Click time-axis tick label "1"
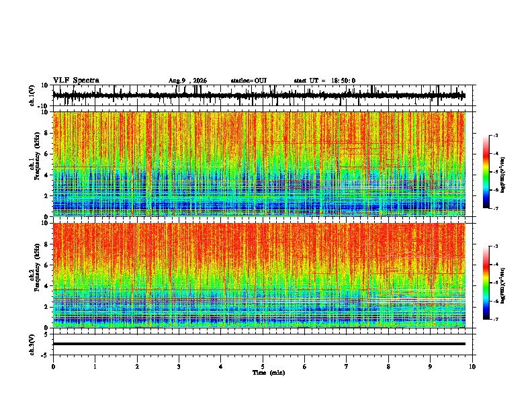Image resolution: width=532 pixels, height=411 pixels. 95,367
